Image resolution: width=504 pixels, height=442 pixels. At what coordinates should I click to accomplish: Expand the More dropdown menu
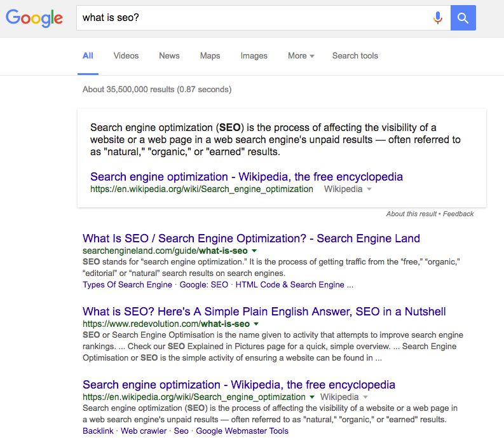point(301,56)
